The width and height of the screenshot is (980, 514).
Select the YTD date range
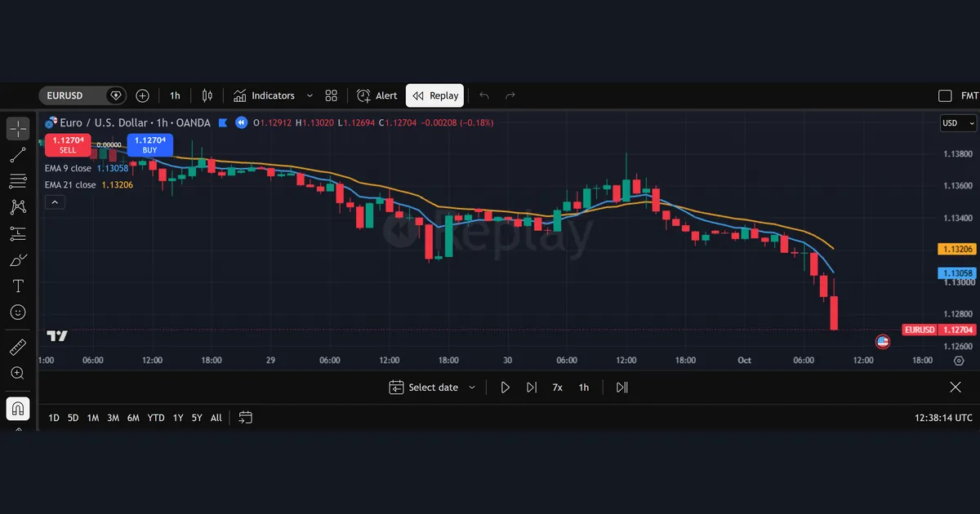pyautogui.click(x=156, y=418)
